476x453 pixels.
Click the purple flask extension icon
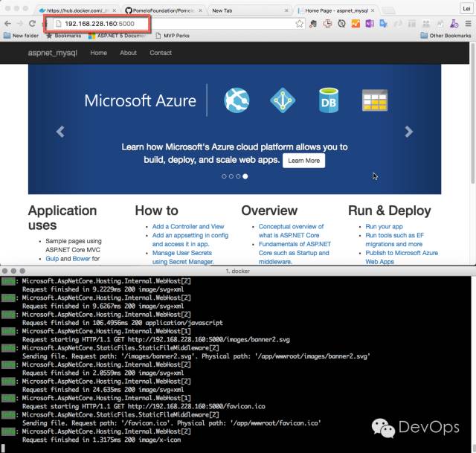tap(454, 23)
